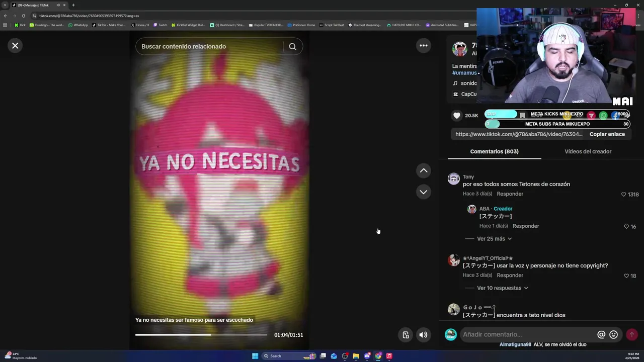Screen dimensions: 644x362
Task: Mute tab via speaker icon on TikTok tab
Action: point(58,5)
